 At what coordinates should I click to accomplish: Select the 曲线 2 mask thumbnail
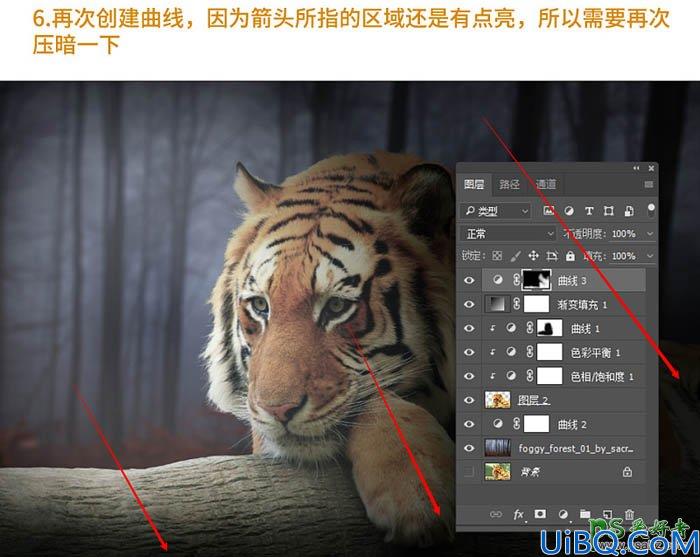[x=536, y=424]
